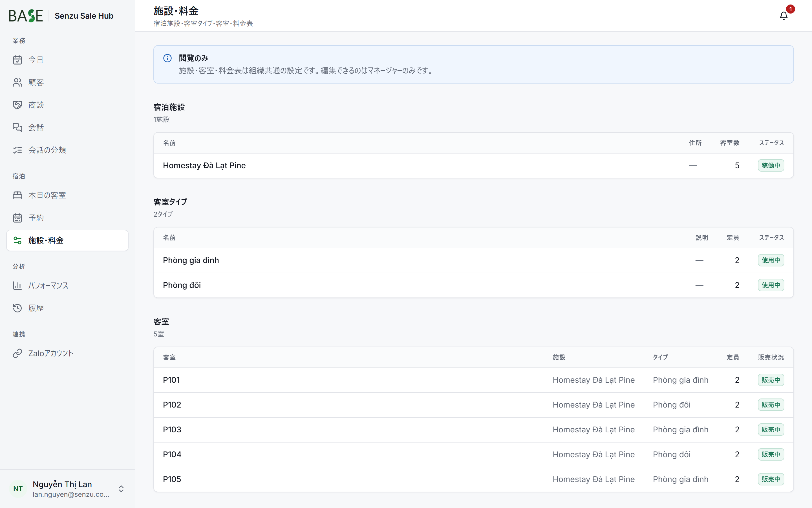This screenshot has width=812, height=508.
Task: Click the NT user avatar
Action: tap(18, 489)
